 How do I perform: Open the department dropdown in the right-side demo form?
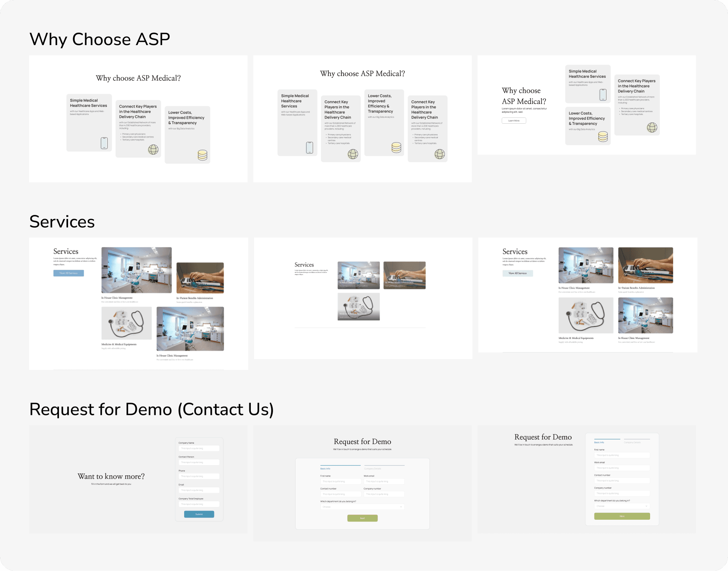(x=622, y=506)
